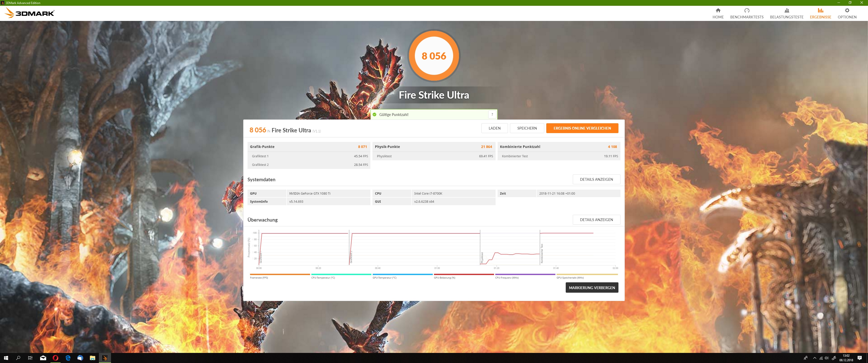Expand Überwachung with DETAILS ANZEIGEN

596,220
